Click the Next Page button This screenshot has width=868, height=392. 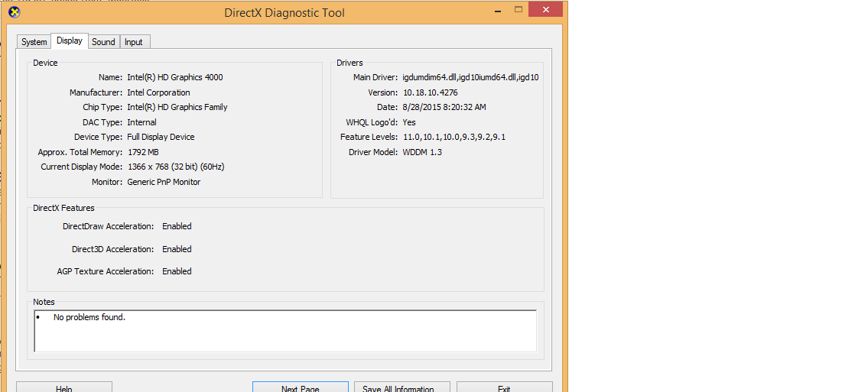coord(300,387)
